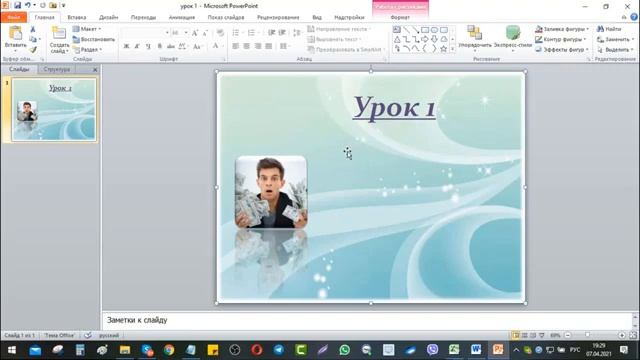Open the font name combo box
Image resolution: width=640 pixels, height=360 pixels.
point(146,33)
